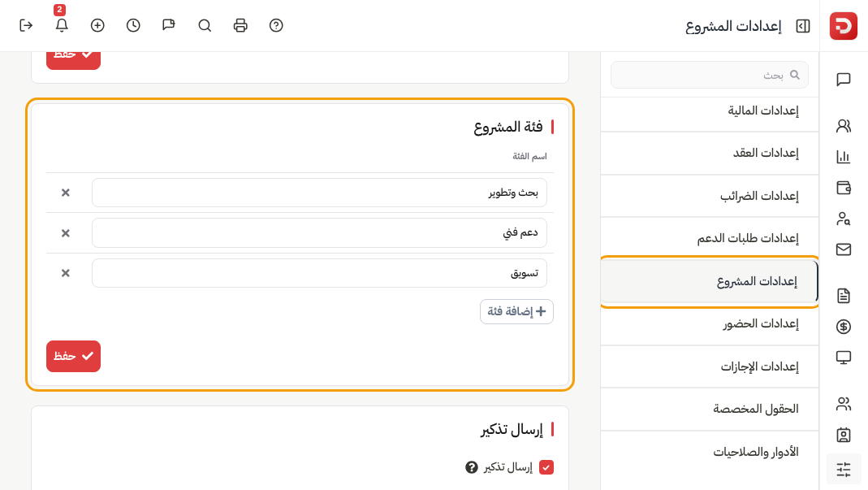The image size is (868, 490).
Task: Open the dollar circle sidebar icon
Action: (844, 327)
